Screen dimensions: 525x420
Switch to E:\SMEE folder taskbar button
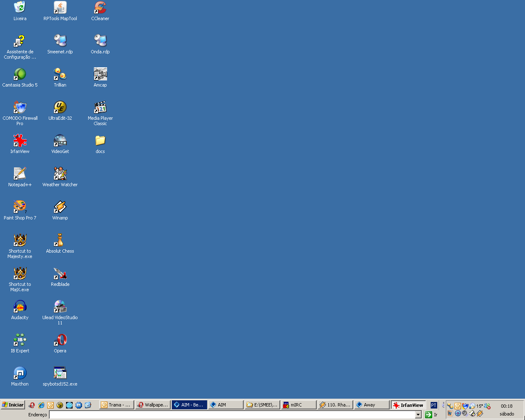[262, 405]
